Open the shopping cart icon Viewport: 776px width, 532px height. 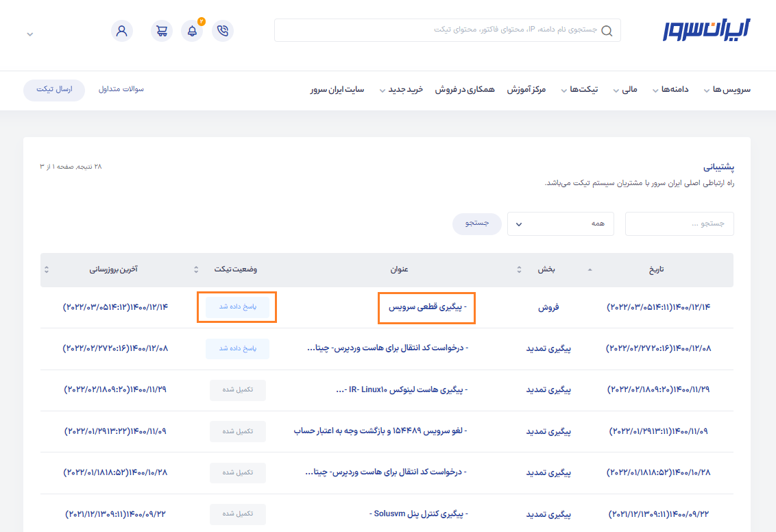162,31
